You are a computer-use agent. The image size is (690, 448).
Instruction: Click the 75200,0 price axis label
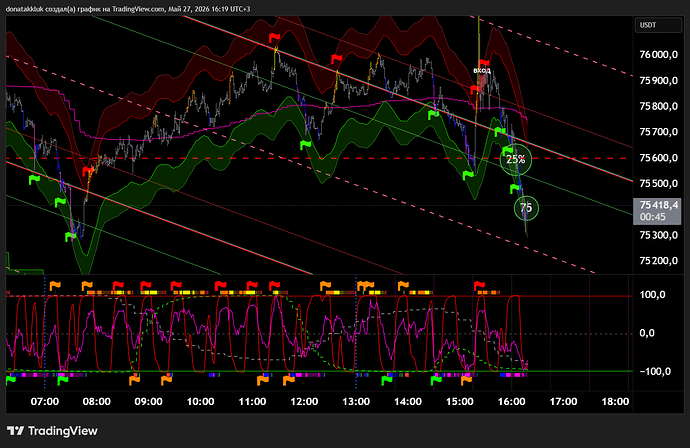(658, 261)
